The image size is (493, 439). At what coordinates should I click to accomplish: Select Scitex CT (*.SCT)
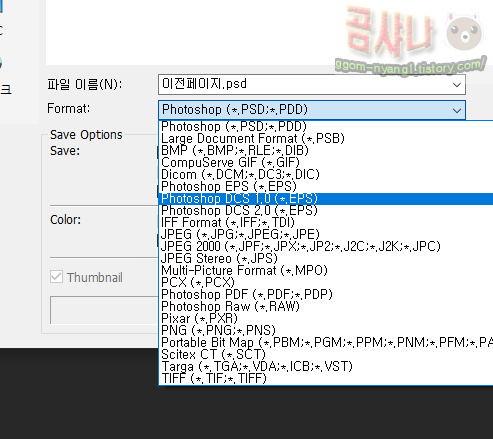(x=326, y=355)
